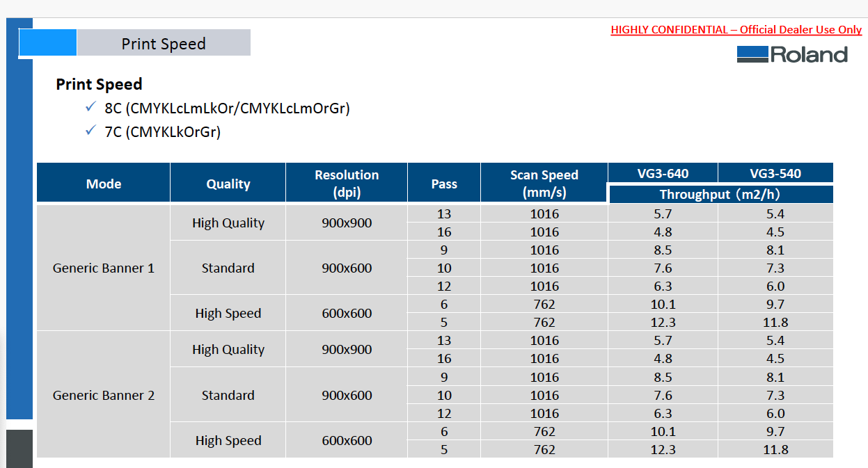Select '12.3' throughput in Generic Banner 2
Image resolution: width=868 pixels, height=468 pixels.
tap(663, 449)
